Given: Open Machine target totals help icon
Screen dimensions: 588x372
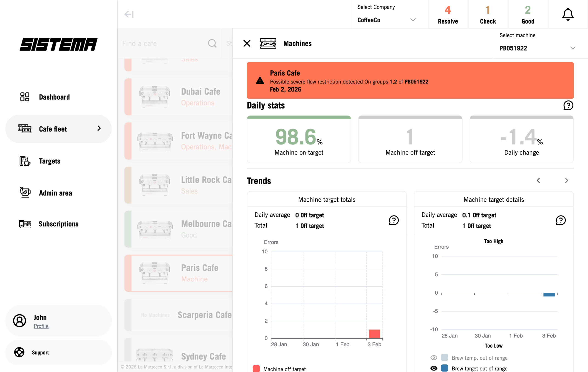Looking at the screenshot, I should pyautogui.click(x=394, y=220).
